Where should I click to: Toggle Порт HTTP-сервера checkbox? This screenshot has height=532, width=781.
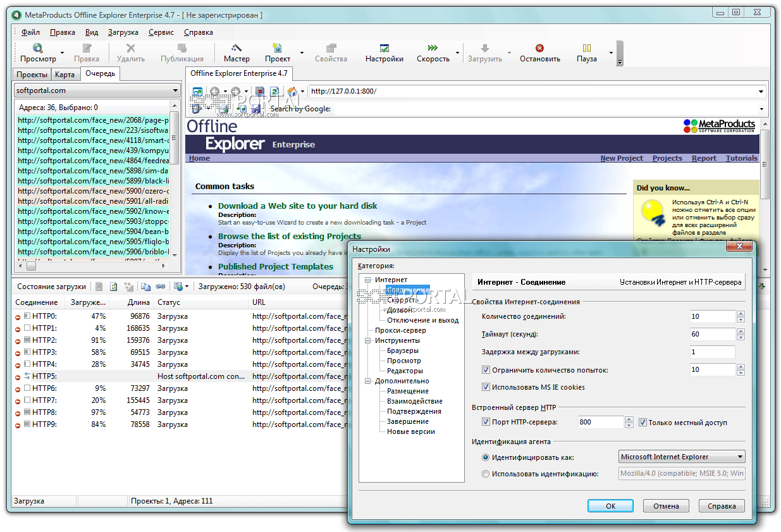486,423
